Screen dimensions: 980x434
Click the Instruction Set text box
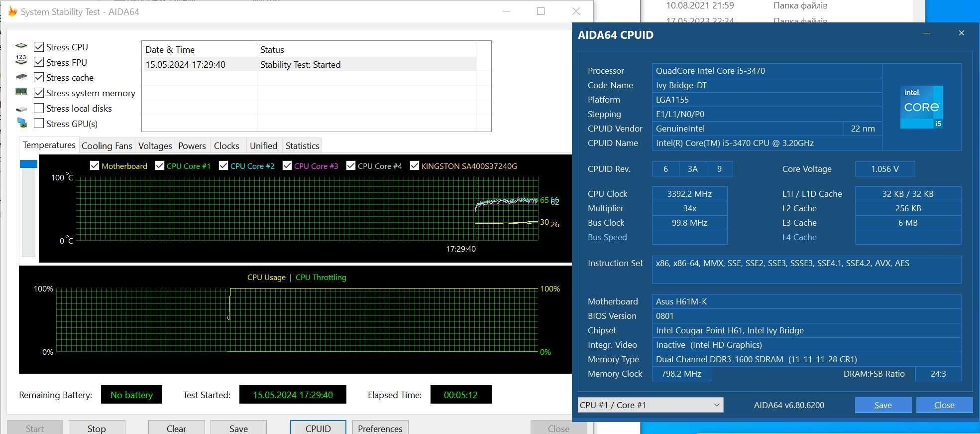(x=806, y=270)
